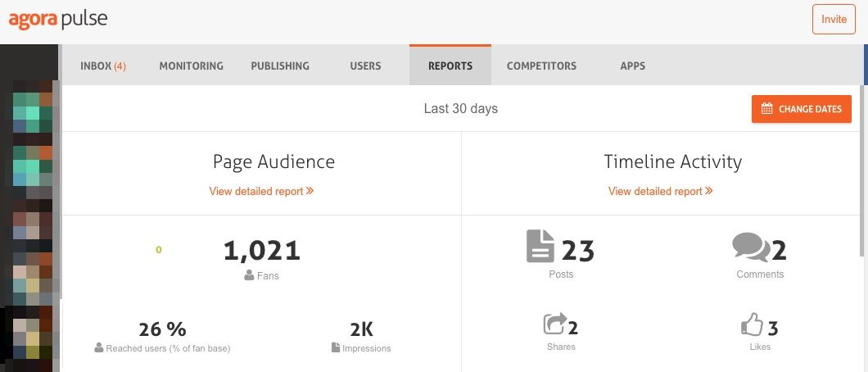Click the Reached users person icon
This screenshot has width=868, height=372.
(x=99, y=347)
